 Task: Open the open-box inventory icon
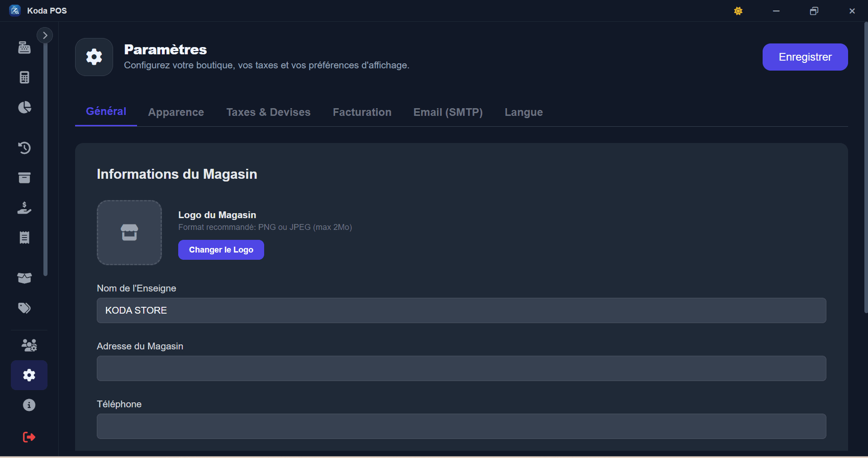pyautogui.click(x=24, y=278)
